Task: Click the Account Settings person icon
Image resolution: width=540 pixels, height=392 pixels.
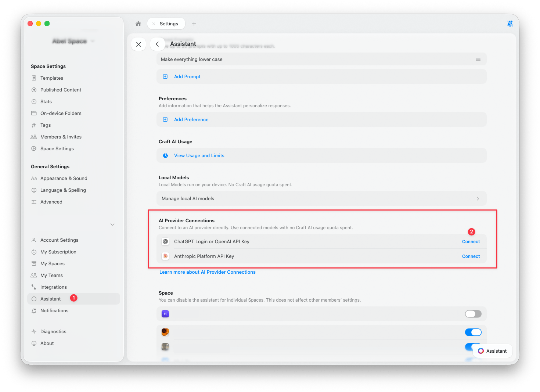Action: pos(34,240)
